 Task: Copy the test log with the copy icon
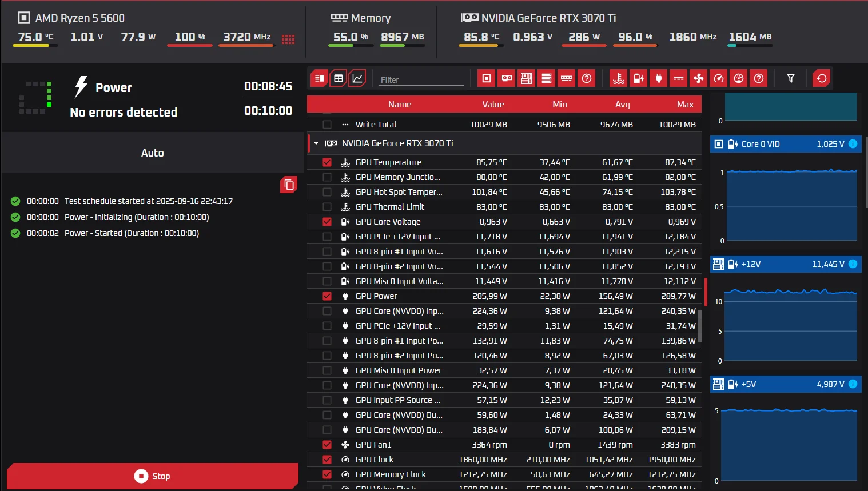pos(289,185)
